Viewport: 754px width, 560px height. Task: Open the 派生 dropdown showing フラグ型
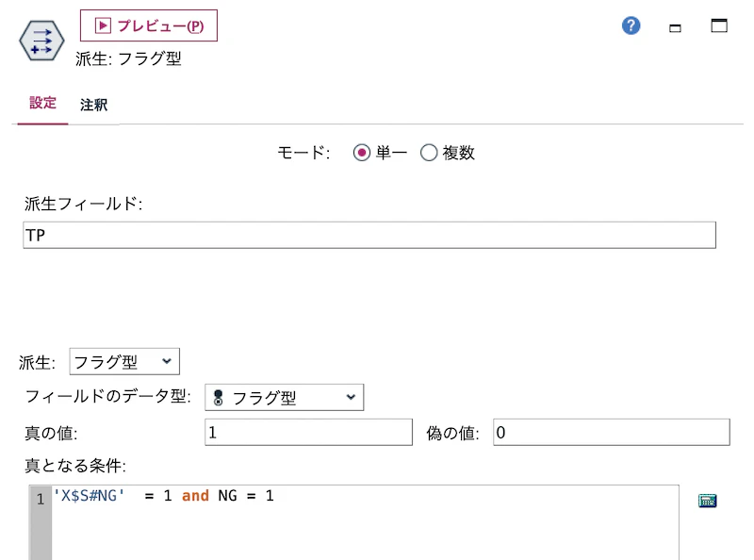click(x=123, y=361)
